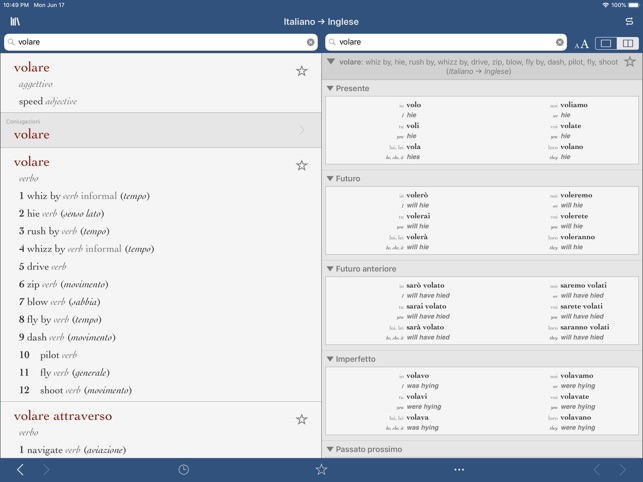Image resolution: width=643 pixels, height=482 pixels.
Task: Open favorites star in bottom toolbar
Action: pyautogui.click(x=321, y=470)
